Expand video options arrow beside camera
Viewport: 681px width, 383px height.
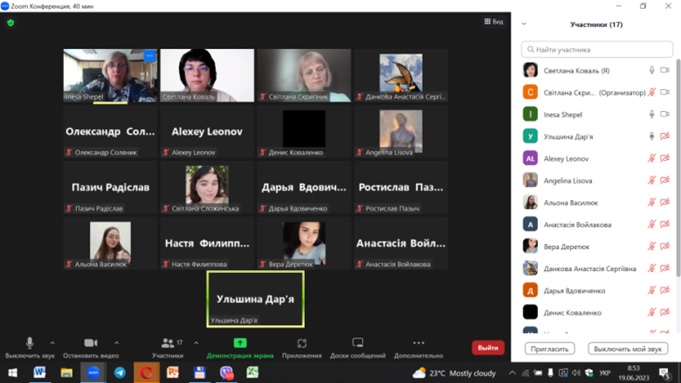(x=116, y=343)
